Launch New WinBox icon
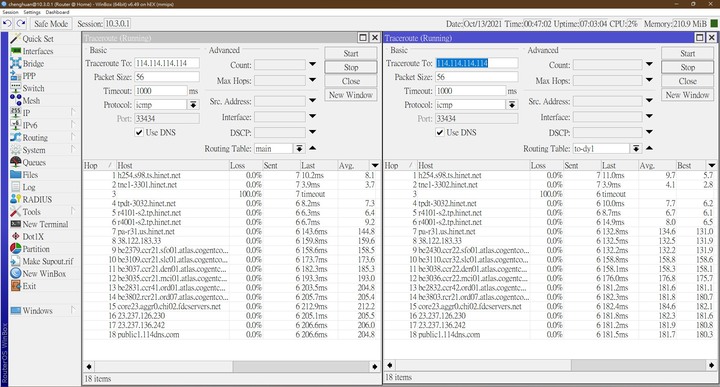Viewport: 720px width, 387px height. click(16, 273)
